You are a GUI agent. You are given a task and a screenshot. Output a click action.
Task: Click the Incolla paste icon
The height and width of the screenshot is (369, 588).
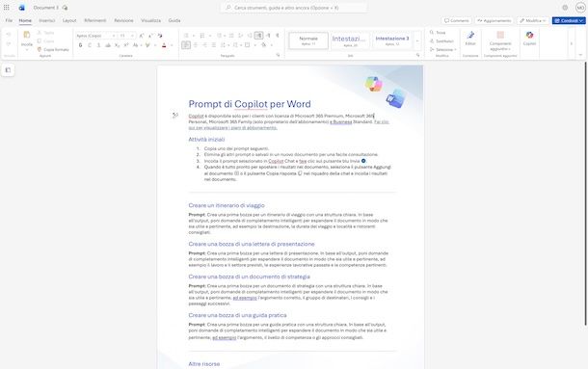point(27,35)
